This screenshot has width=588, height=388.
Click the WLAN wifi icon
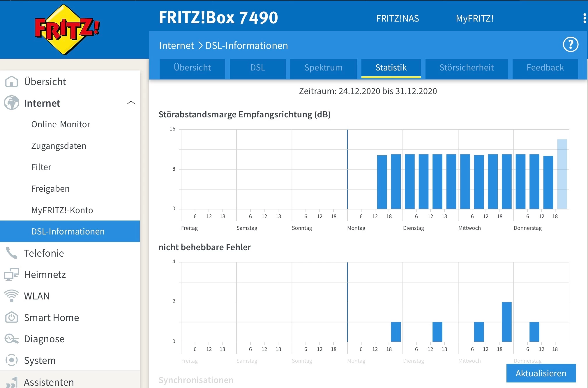tap(12, 296)
